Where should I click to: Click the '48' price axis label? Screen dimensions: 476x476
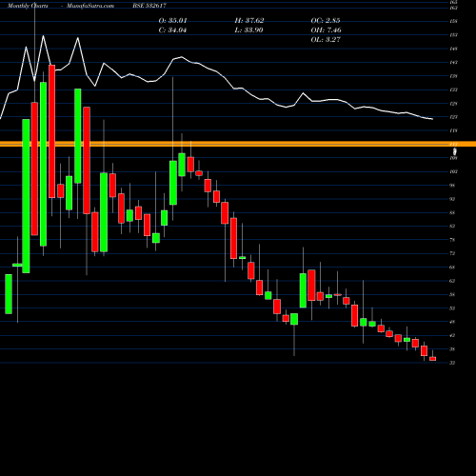[452, 322]
